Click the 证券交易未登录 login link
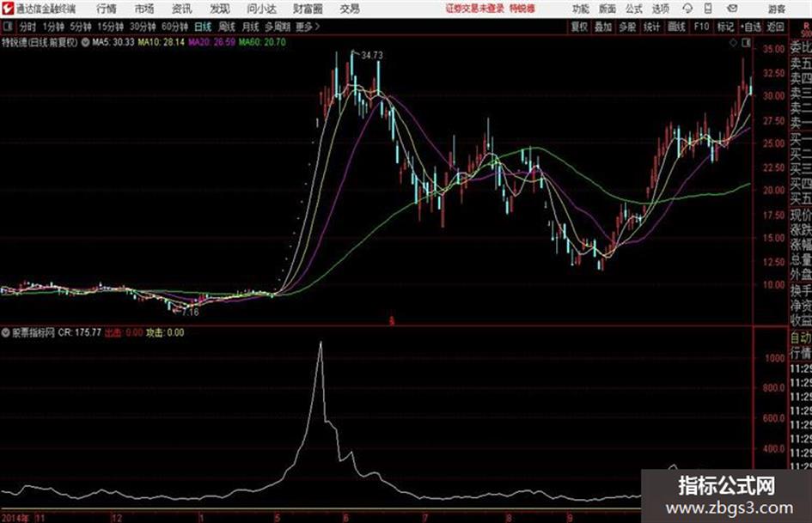812x523 pixels. (x=475, y=9)
